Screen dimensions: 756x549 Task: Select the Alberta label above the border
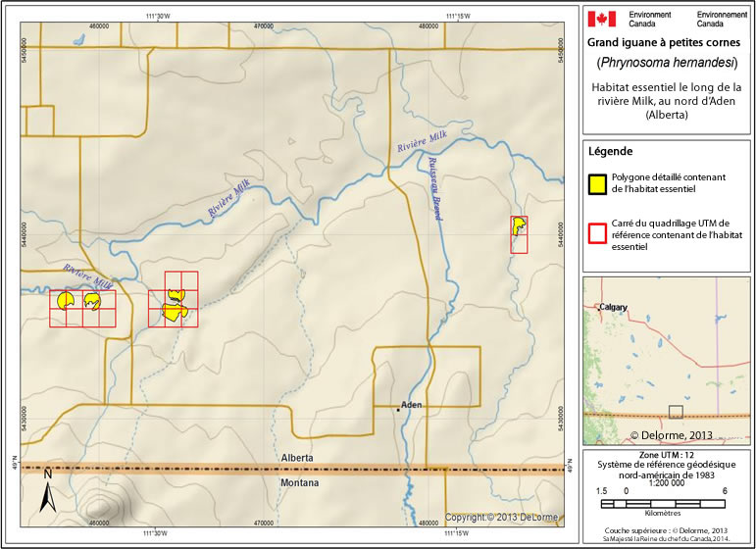pyautogui.click(x=295, y=458)
